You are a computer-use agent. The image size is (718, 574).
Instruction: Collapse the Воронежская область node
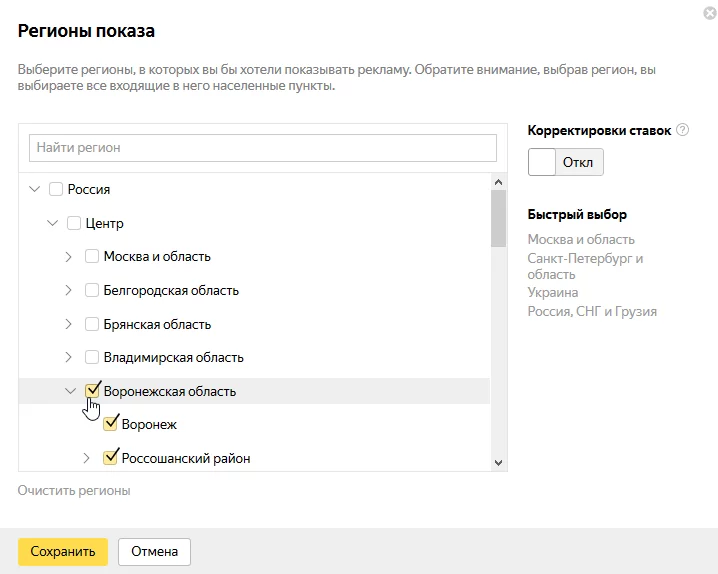click(70, 391)
